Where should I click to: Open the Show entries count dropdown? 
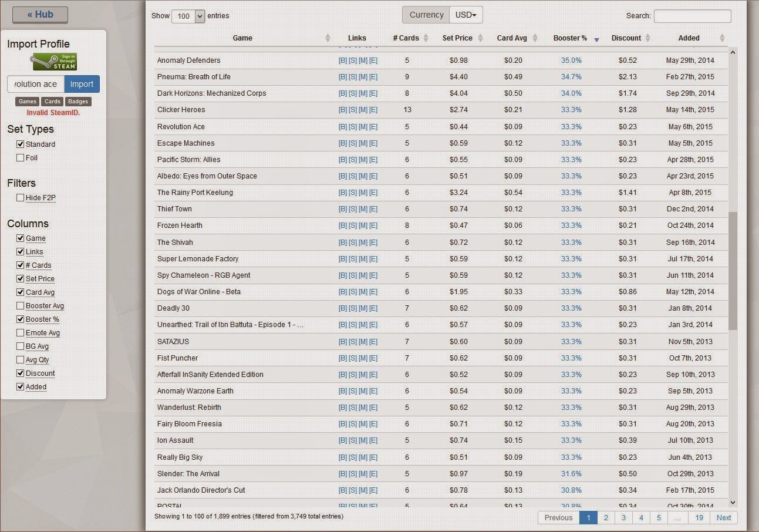pos(188,16)
